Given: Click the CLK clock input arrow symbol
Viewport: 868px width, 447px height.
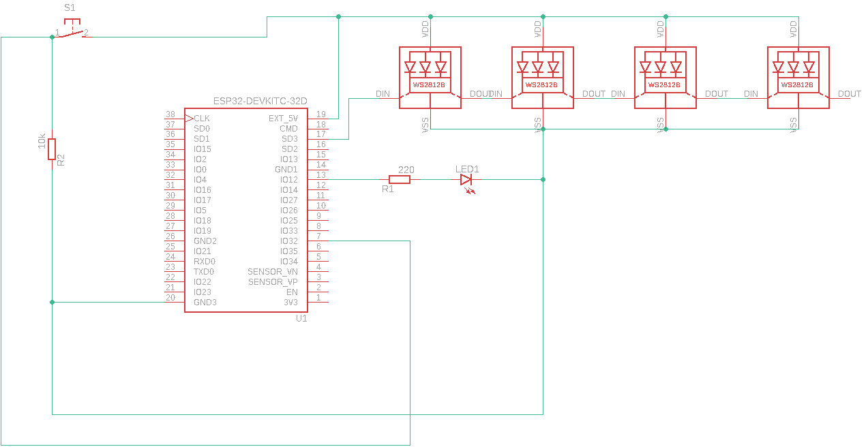Looking at the screenshot, I should point(189,119).
